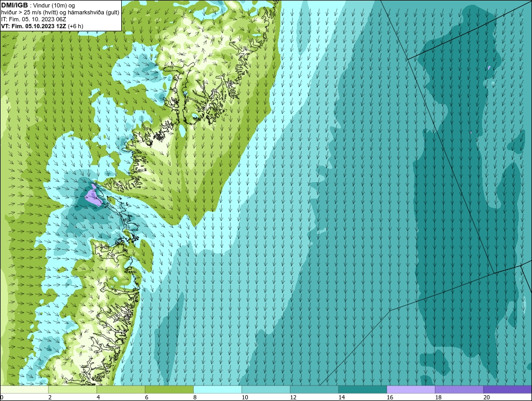Image resolution: width=532 pixels, height=401 pixels.
Task: Click the 16–18 m/s light purple swatch
Action: tap(411, 389)
